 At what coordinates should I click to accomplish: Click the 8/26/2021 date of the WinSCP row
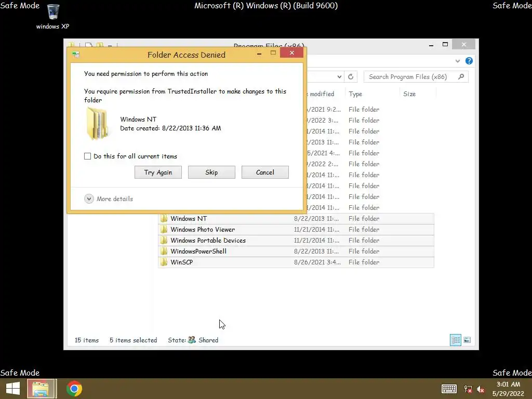(x=317, y=262)
